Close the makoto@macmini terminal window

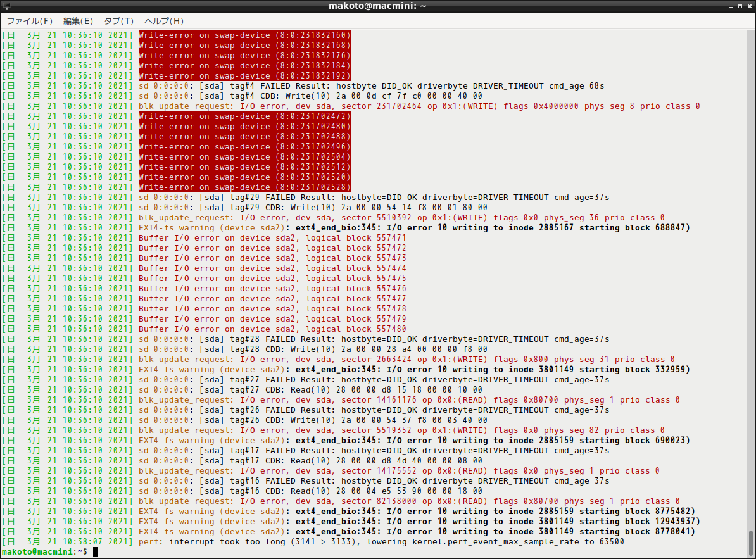[748, 6]
